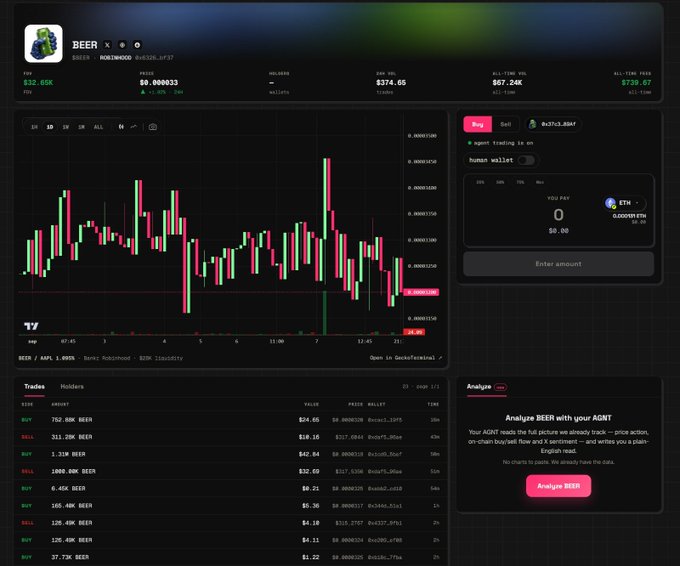Screen dimensions: 680x566
Task: Open the ETH currency dropdown
Action: coord(624,203)
